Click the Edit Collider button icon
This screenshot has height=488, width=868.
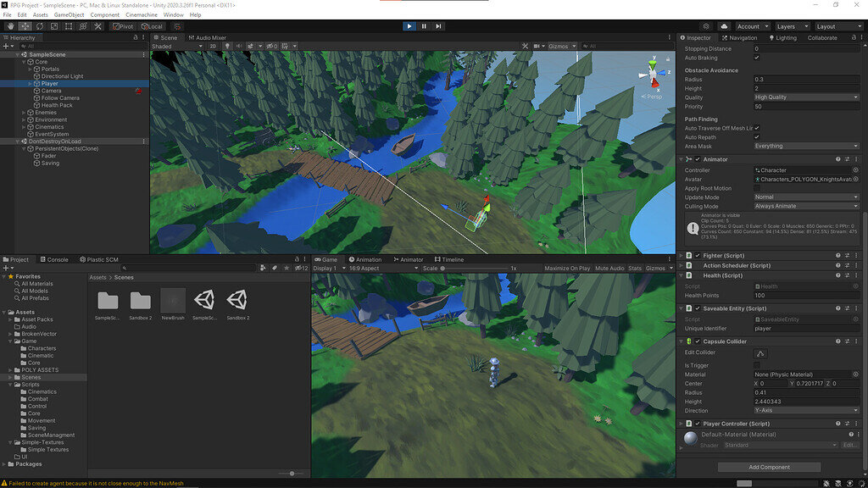(760, 353)
